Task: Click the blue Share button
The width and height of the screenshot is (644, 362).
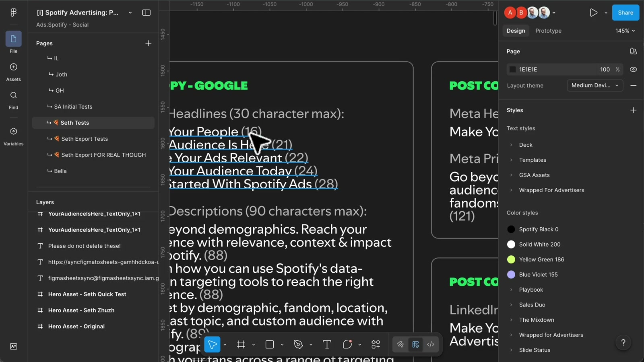Action: (625, 12)
